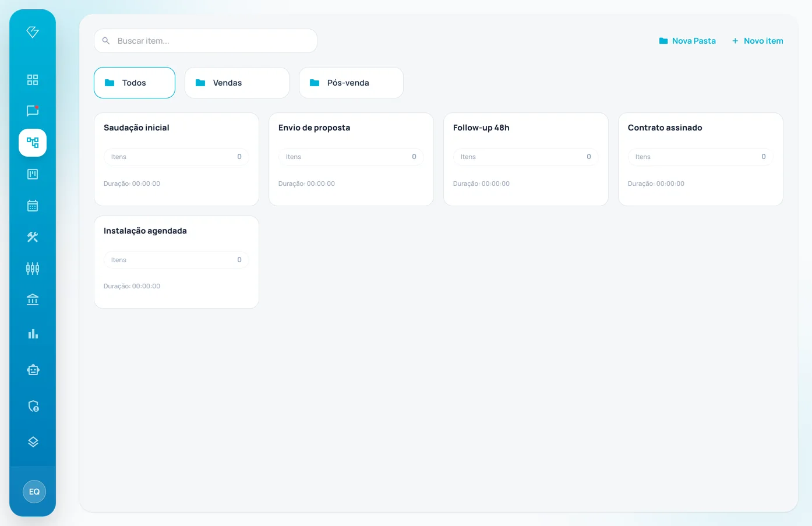Open the tools wrench-and-hammer sidebar icon
The height and width of the screenshot is (526, 812).
33,237
